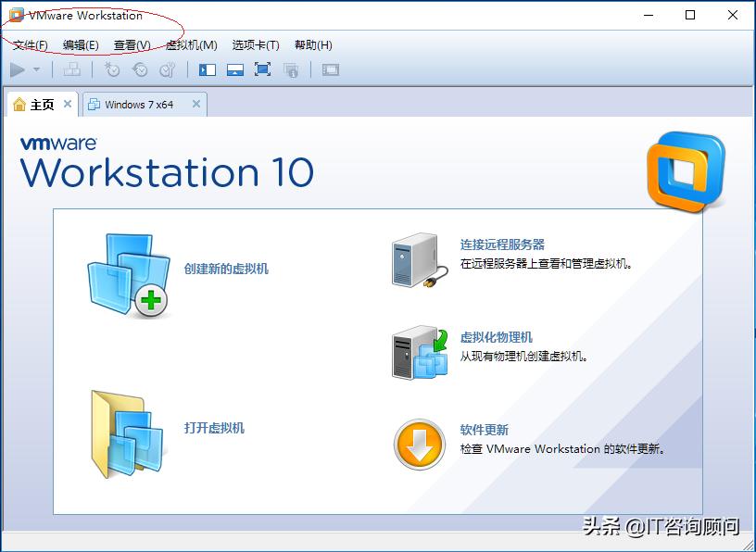Take a snapshot of the virtual machine
This screenshot has width=756, height=552.
pyautogui.click(x=111, y=69)
